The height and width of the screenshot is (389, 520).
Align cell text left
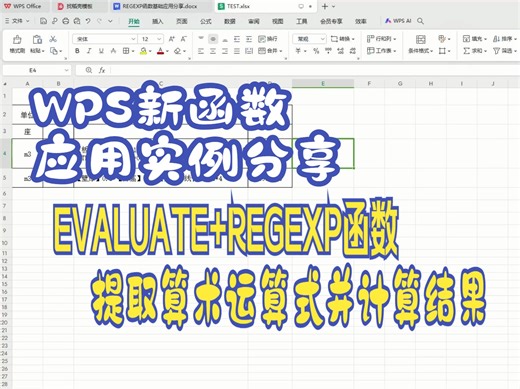tap(201, 51)
